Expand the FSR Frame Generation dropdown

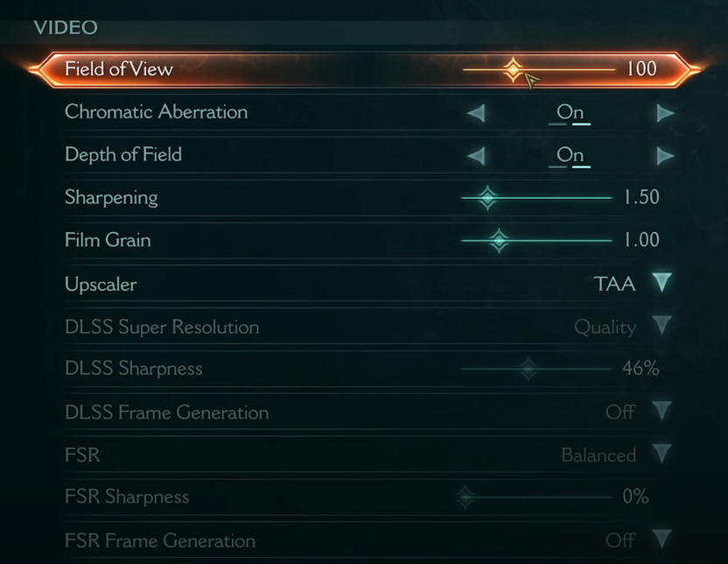[x=661, y=539]
